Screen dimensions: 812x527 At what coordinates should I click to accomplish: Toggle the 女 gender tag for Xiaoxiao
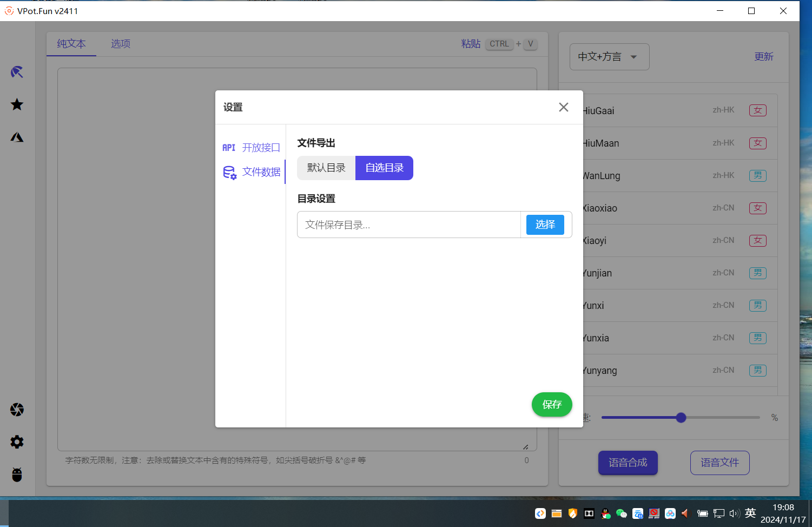(x=757, y=208)
